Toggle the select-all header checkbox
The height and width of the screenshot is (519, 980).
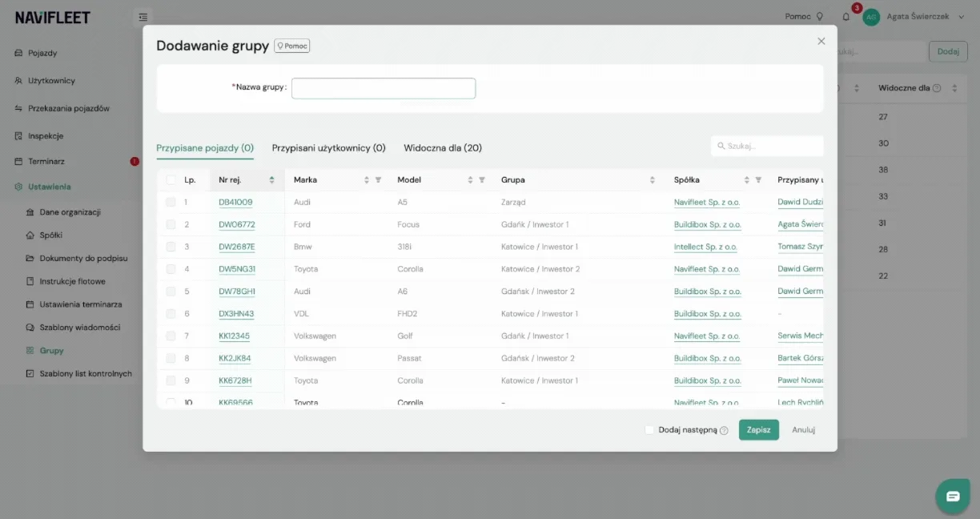[x=171, y=180]
